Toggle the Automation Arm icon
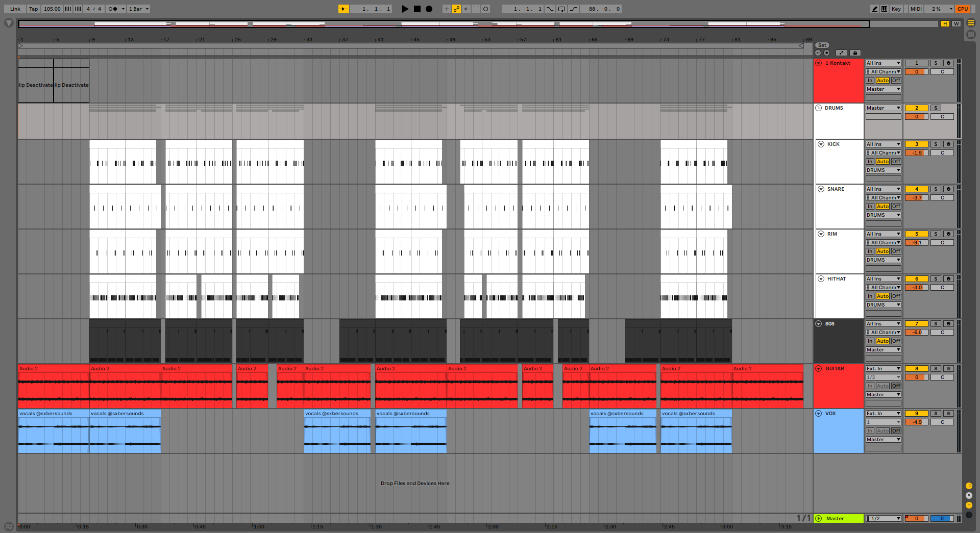This screenshot has width=980, height=533. (x=456, y=9)
